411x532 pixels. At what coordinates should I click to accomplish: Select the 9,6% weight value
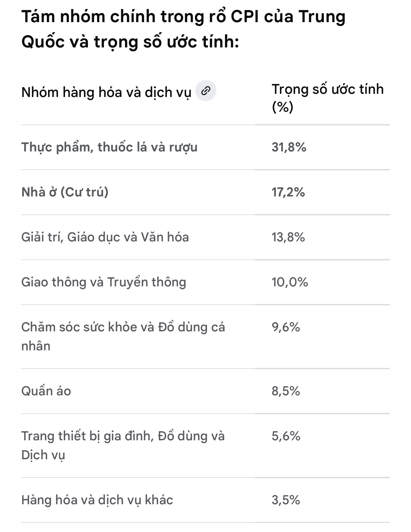click(x=286, y=327)
